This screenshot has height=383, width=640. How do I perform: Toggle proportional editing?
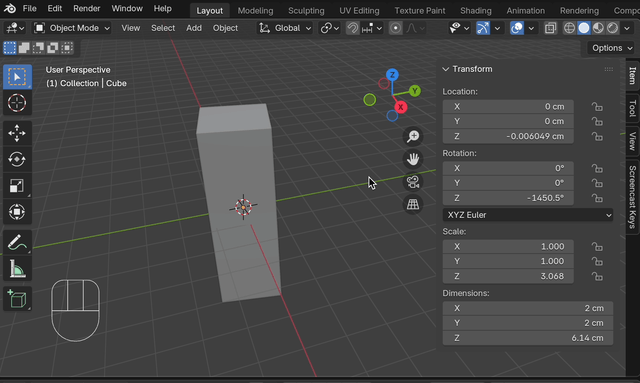click(395, 28)
